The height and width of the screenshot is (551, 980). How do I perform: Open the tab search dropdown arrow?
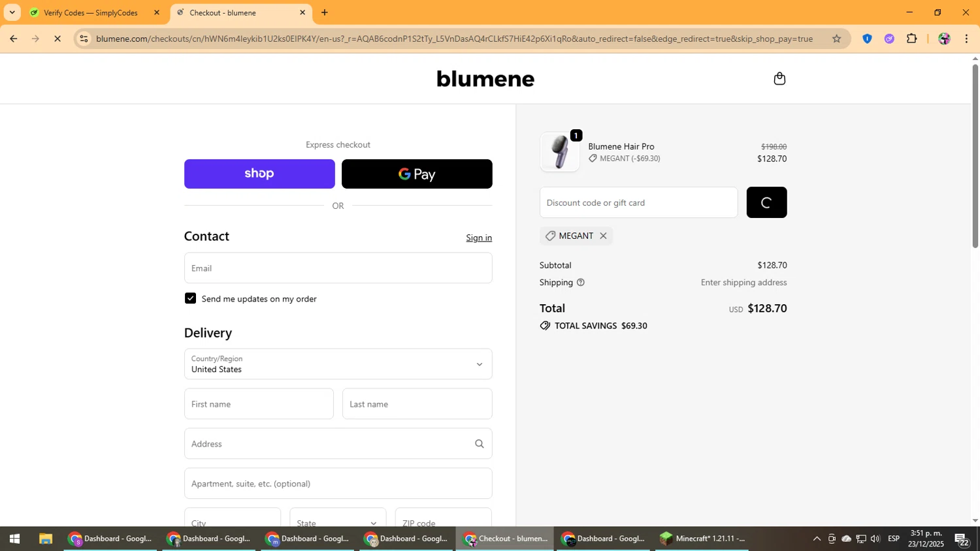(12, 12)
